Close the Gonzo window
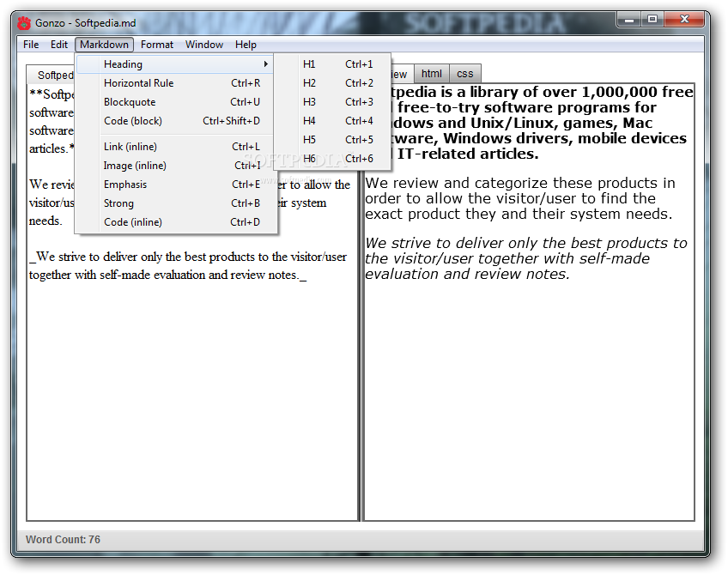The image size is (728, 575). [684, 20]
